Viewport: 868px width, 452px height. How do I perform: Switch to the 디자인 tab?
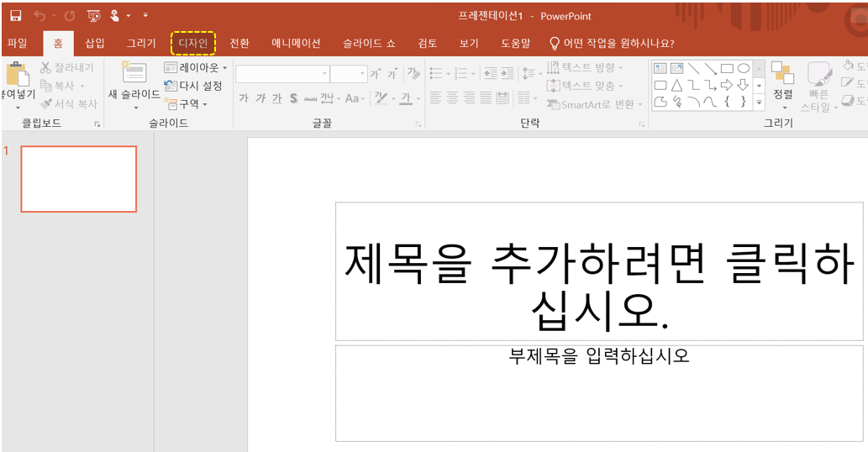(x=192, y=43)
